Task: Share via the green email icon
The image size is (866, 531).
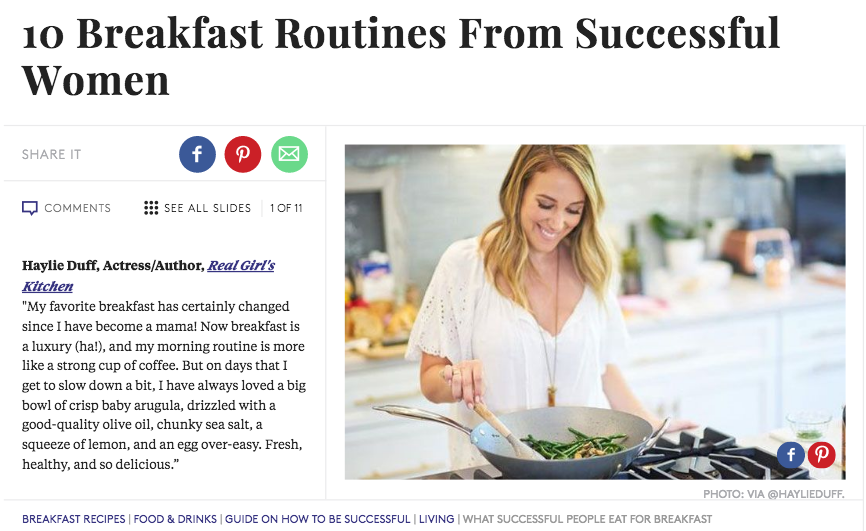Action: point(289,154)
